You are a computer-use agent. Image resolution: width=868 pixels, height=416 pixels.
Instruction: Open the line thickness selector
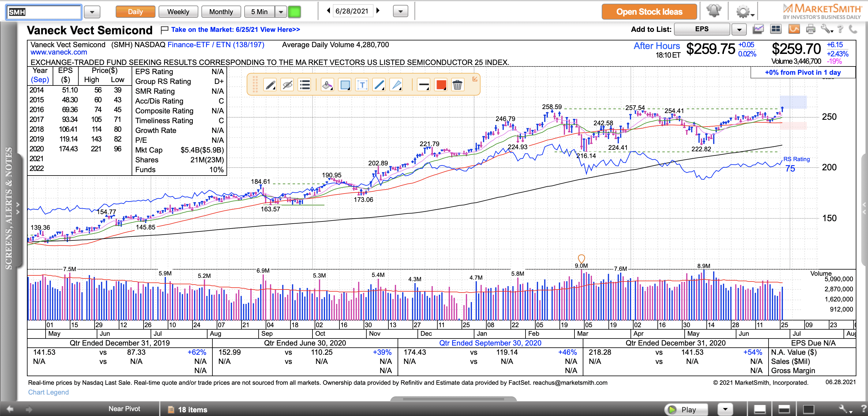pyautogui.click(x=423, y=85)
